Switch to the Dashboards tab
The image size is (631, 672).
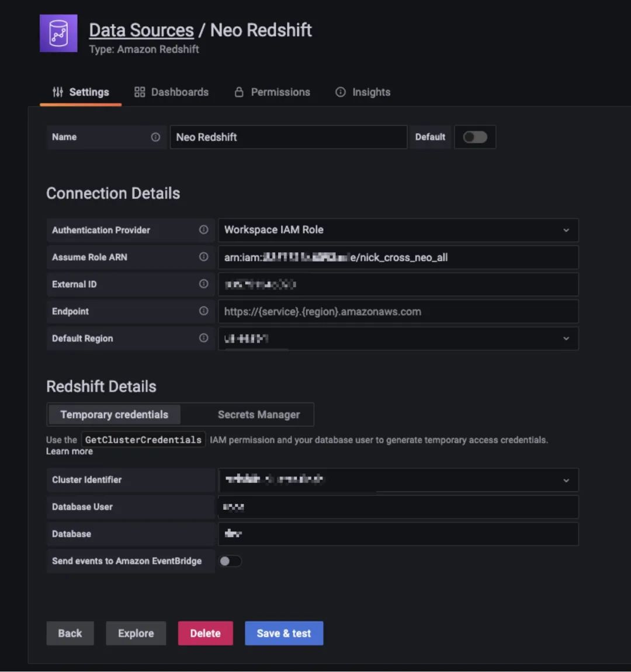click(171, 92)
